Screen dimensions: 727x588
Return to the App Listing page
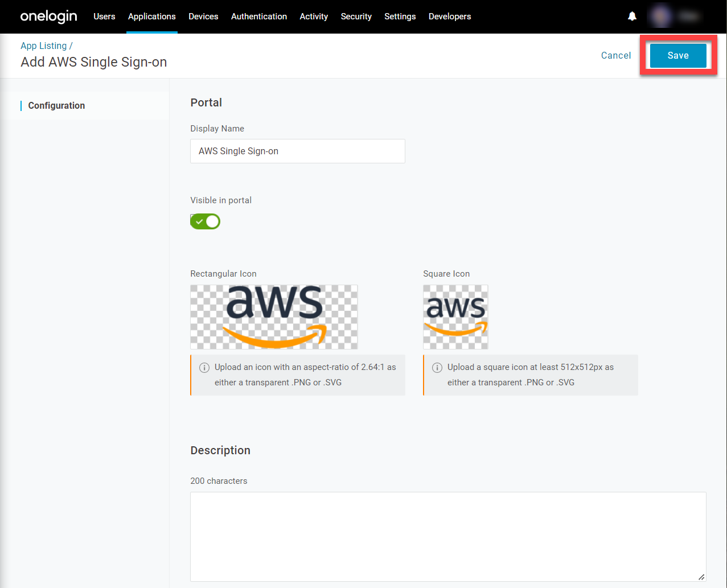tap(44, 46)
